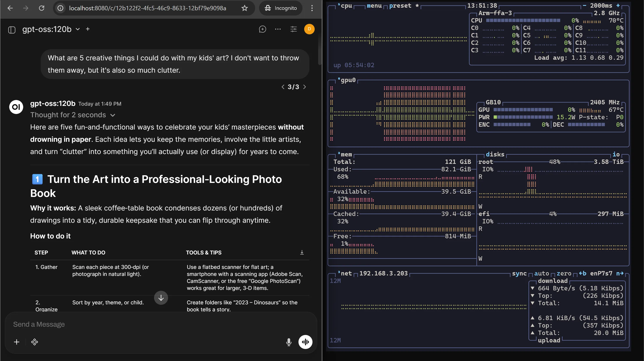Collapse the download Total stats triangle

pyautogui.click(x=533, y=303)
